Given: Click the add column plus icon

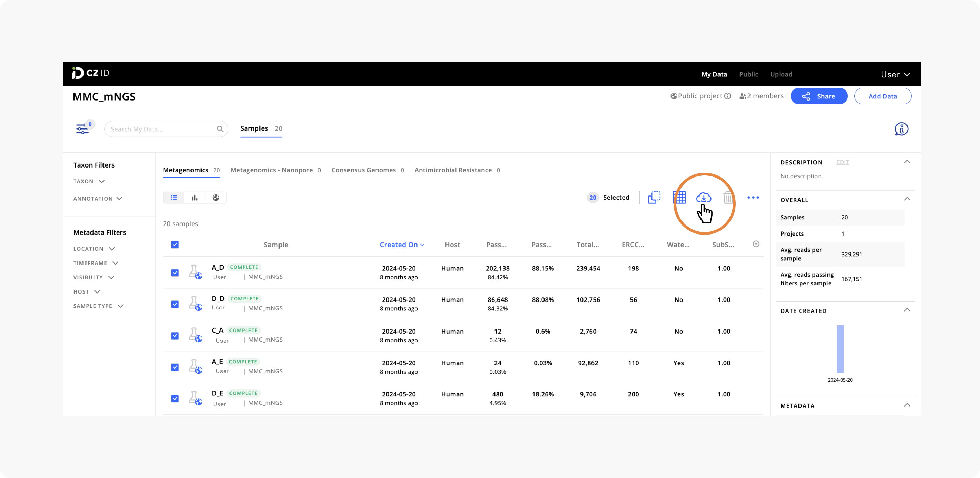Looking at the screenshot, I should pos(756,244).
